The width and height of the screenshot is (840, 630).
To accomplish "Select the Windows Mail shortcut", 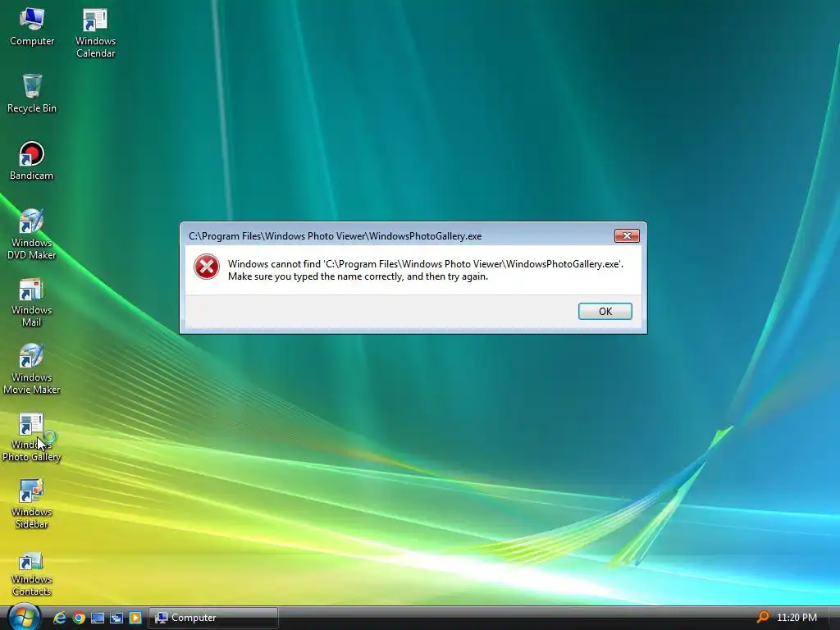I will [32, 302].
